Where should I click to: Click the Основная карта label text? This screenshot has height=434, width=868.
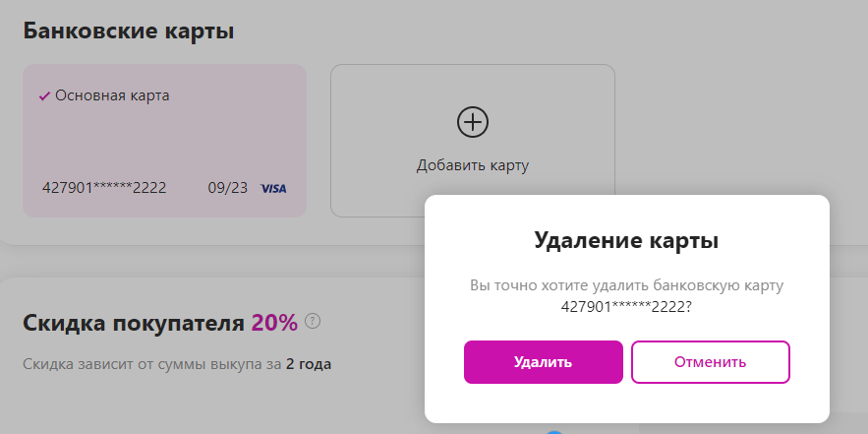click(x=112, y=95)
